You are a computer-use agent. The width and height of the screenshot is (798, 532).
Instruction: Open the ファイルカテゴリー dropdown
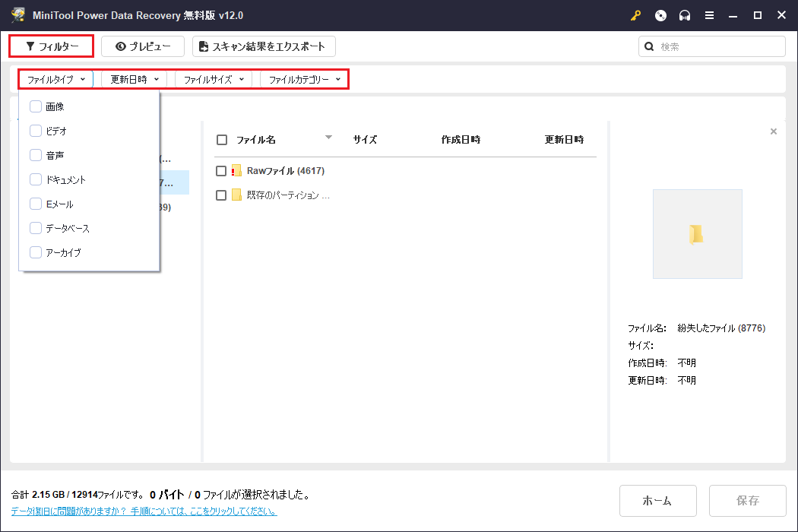click(304, 79)
